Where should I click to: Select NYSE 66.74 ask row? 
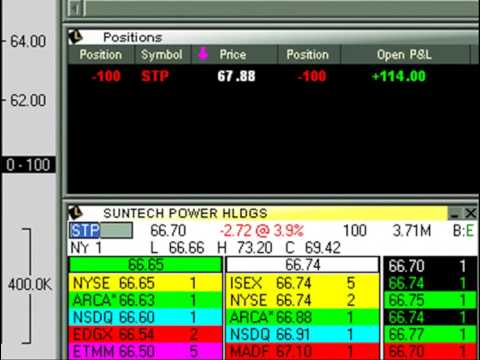pyautogui.click(x=302, y=301)
